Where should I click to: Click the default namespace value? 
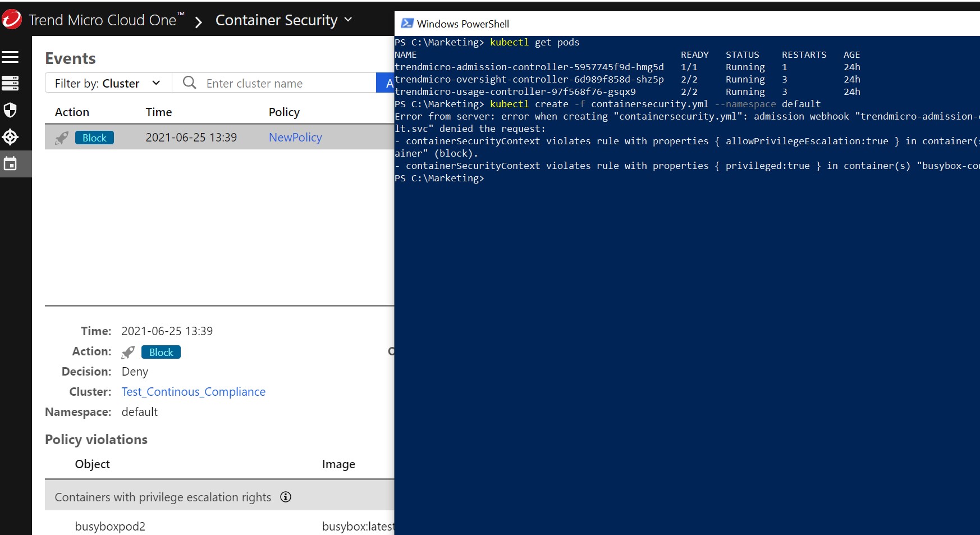(140, 412)
